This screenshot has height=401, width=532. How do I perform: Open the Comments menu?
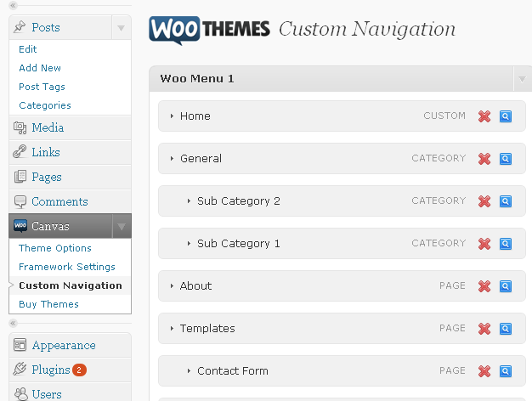(59, 201)
